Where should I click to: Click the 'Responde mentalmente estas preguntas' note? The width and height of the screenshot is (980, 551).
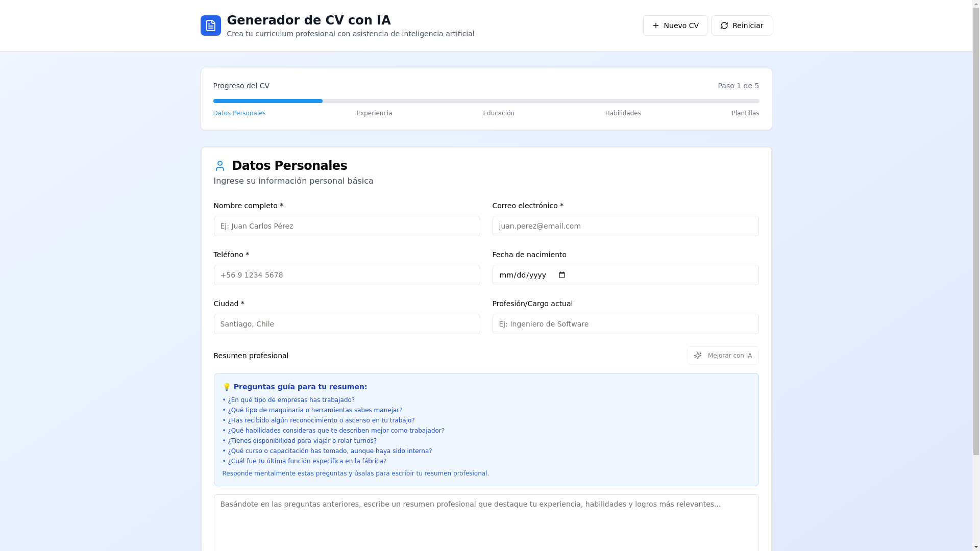click(x=355, y=473)
